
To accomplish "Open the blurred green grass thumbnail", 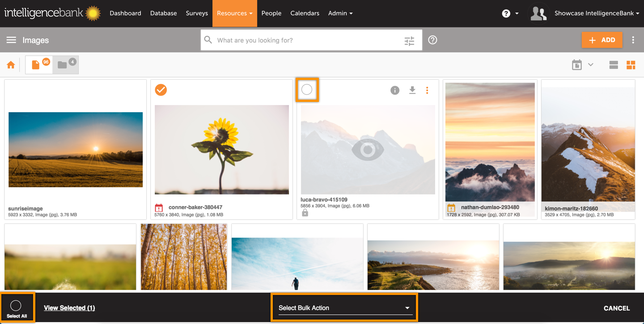I will click(x=70, y=267).
